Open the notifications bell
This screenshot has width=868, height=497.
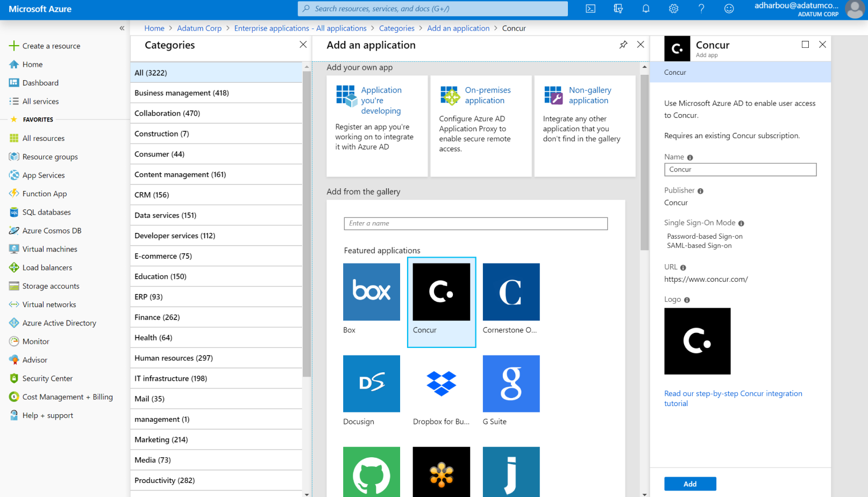pos(646,9)
